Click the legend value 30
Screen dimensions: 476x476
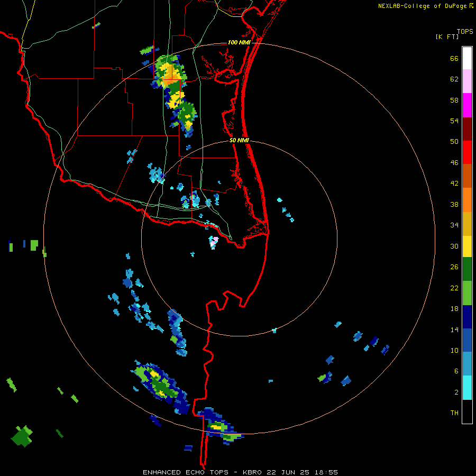pyautogui.click(x=454, y=246)
